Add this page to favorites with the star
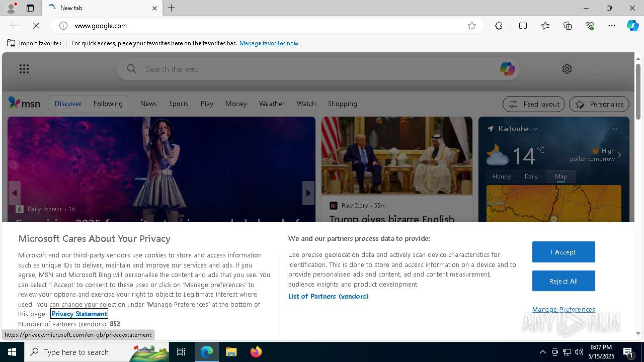Viewport: 644px width, 362px height. tap(472, 26)
